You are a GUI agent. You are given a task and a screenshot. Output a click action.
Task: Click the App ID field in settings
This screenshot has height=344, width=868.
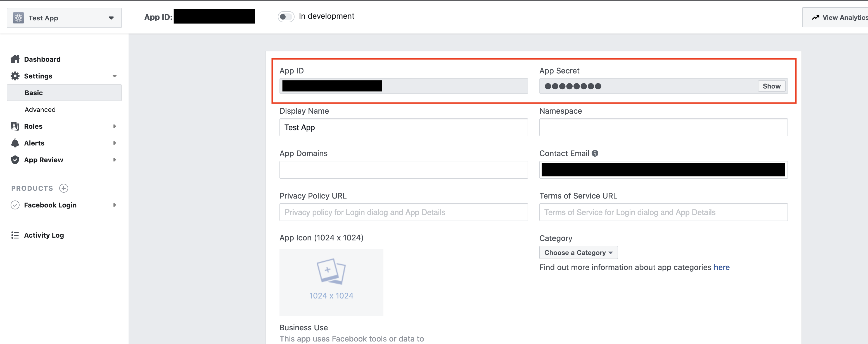pos(403,86)
